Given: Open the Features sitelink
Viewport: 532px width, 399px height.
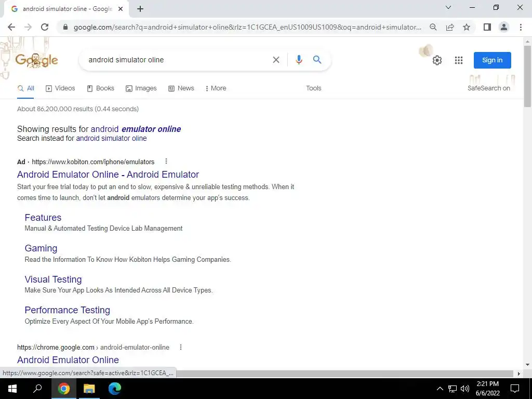Looking at the screenshot, I should point(43,218).
